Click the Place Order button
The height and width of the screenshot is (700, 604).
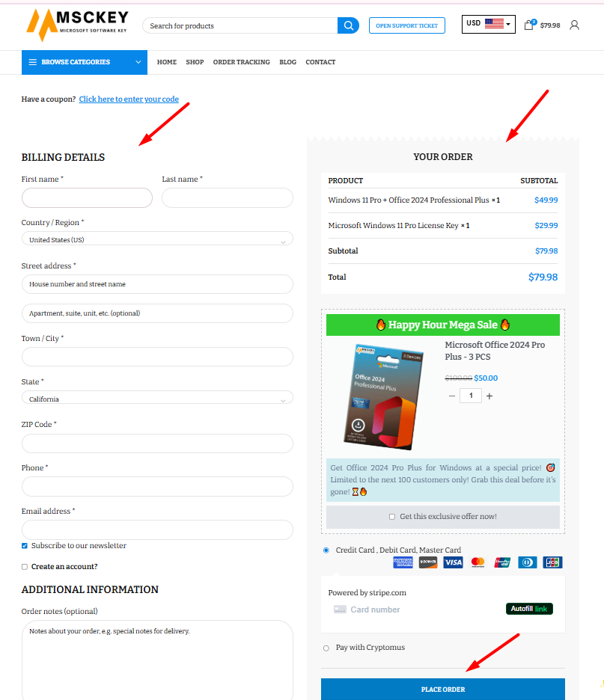click(x=443, y=690)
